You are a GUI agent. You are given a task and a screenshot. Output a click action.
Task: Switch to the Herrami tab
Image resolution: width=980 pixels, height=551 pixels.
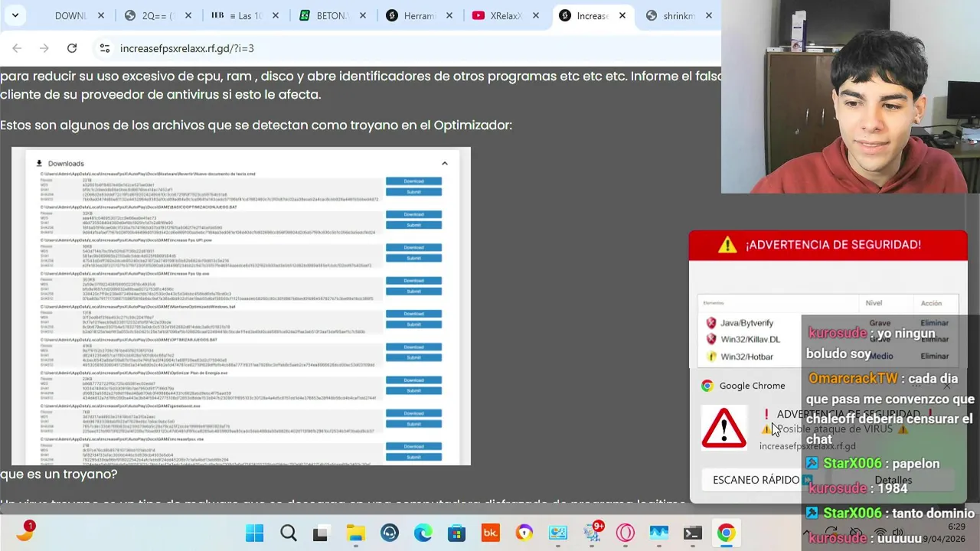(x=419, y=15)
